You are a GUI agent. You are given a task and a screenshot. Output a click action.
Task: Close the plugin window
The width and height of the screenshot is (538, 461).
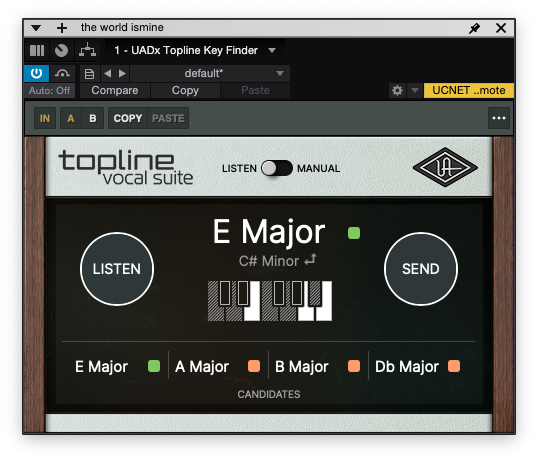[x=501, y=28]
